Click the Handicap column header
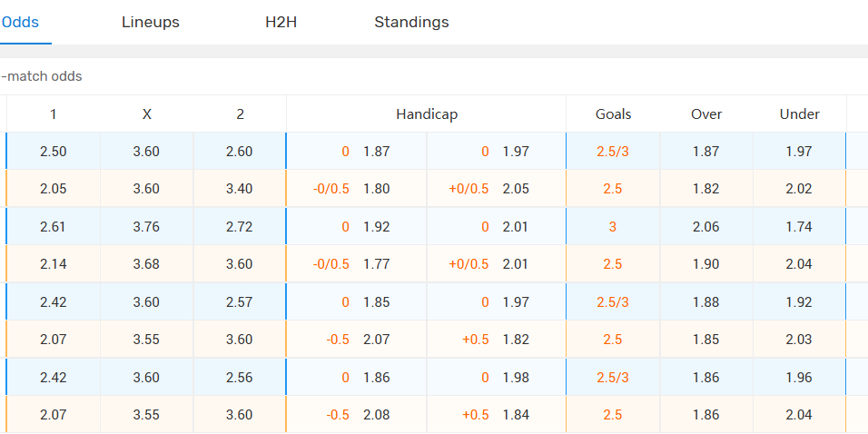 point(427,114)
